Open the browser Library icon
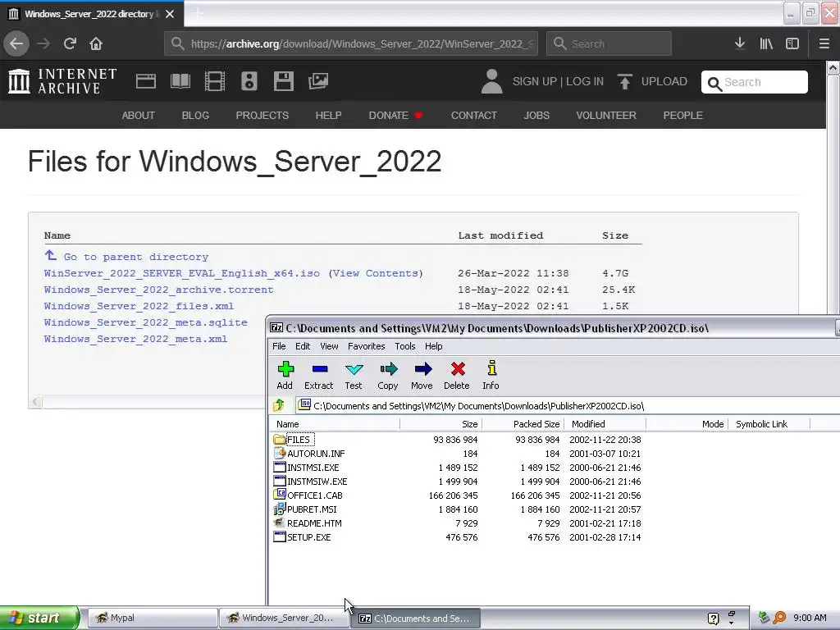The width and height of the screenshot is (840, 630). [x=766, y=43]
